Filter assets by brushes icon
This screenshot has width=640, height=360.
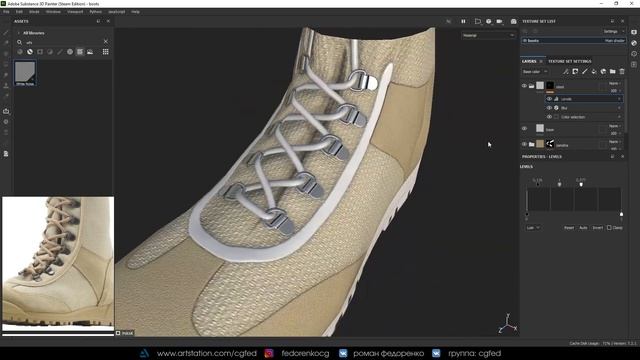(60, 52)
